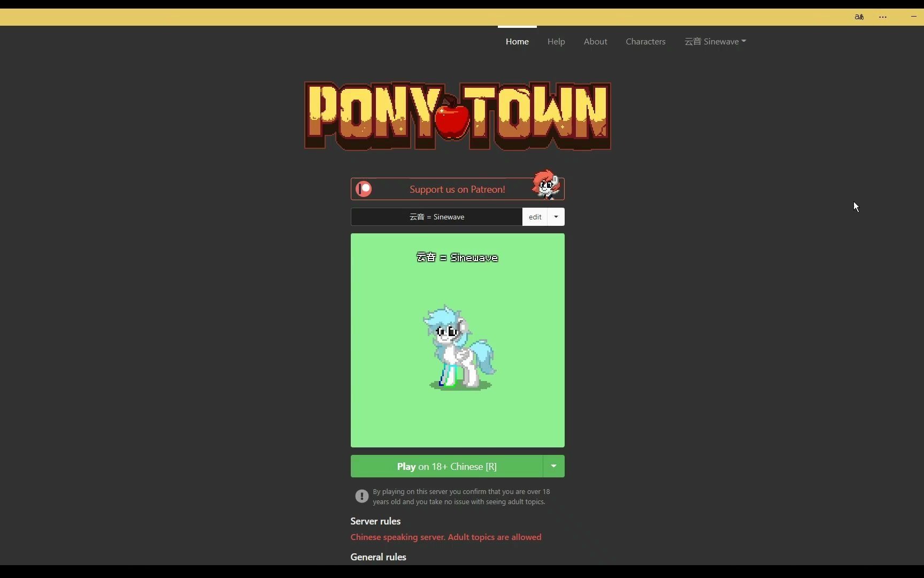Viewport: 924px width, 578px height.
Task: Click 'Chinese speaking server' rule text
Action: 446,537
